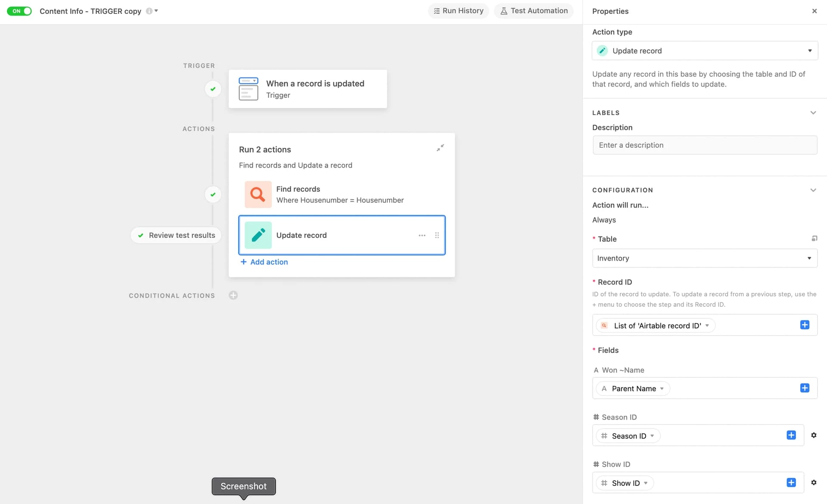
Task: Collapse the Run 2 actions group
Action: coord(440,148)
